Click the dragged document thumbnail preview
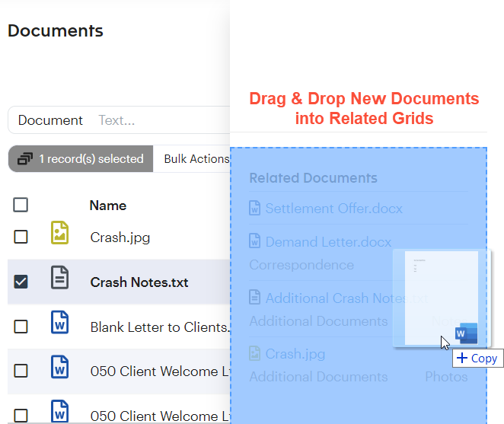This screenshot has width=504, height=424. [x=442, y=298]
